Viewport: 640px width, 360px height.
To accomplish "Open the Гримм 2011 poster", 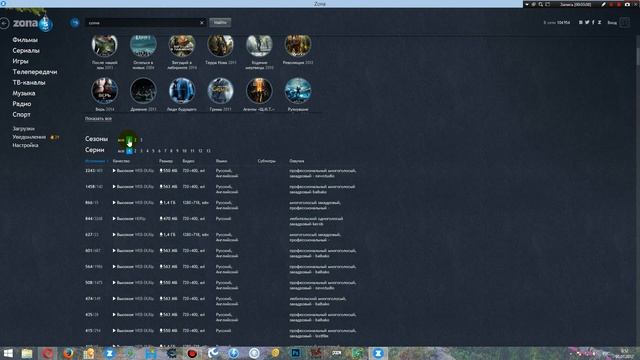I will point(220,91).
